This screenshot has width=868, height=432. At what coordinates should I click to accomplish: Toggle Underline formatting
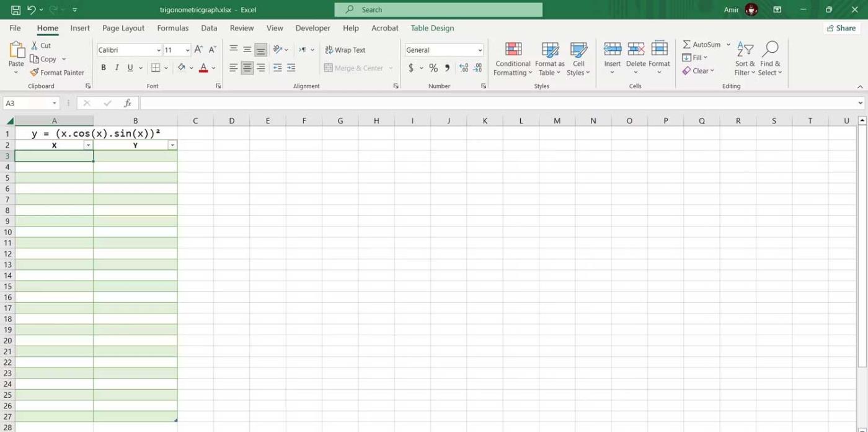click(130, 68)
